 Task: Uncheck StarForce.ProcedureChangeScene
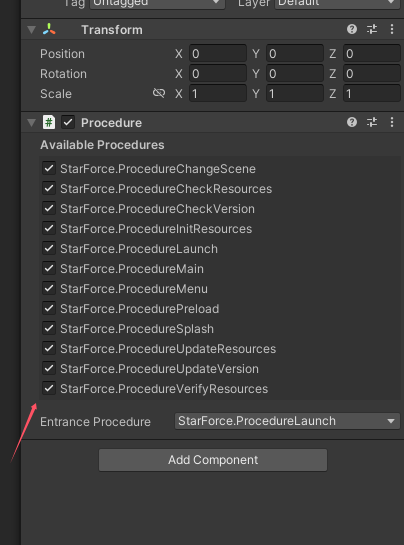pos(49,169)
